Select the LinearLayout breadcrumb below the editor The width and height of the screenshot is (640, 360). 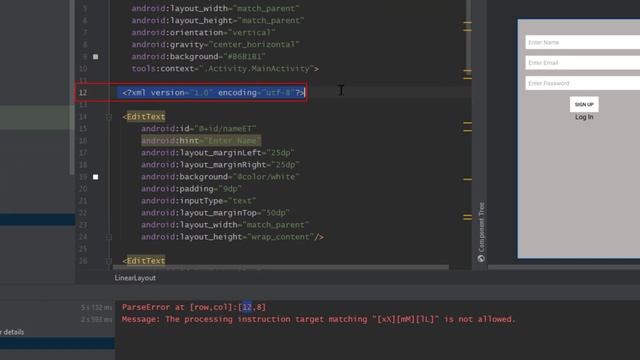(x=135, y=278)
